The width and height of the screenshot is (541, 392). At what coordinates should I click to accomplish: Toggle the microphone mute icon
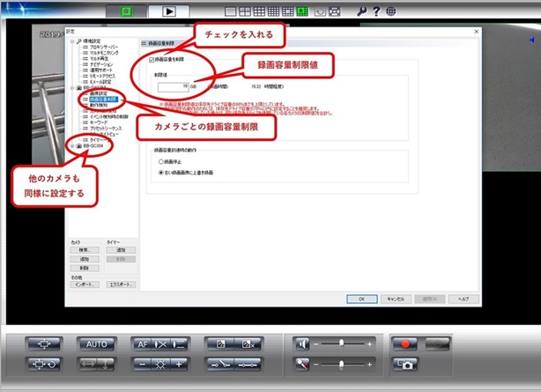(302, 364)
